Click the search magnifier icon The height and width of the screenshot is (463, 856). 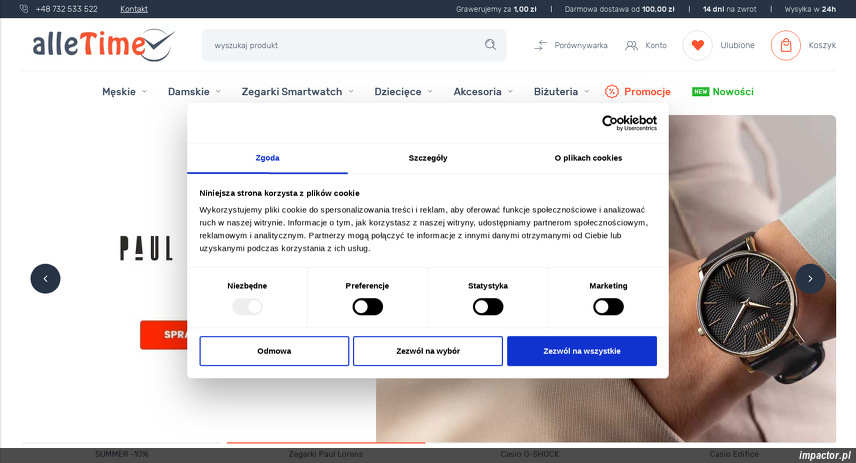click(490, 45)
